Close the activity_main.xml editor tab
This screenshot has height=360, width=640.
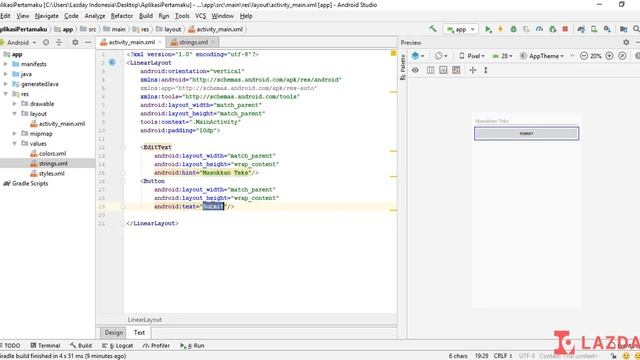coord(160,42)
